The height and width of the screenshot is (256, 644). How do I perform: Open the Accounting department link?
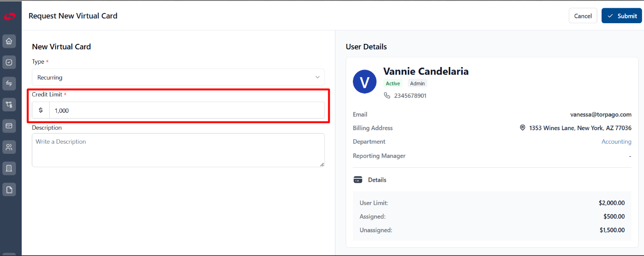click(617, 142)
